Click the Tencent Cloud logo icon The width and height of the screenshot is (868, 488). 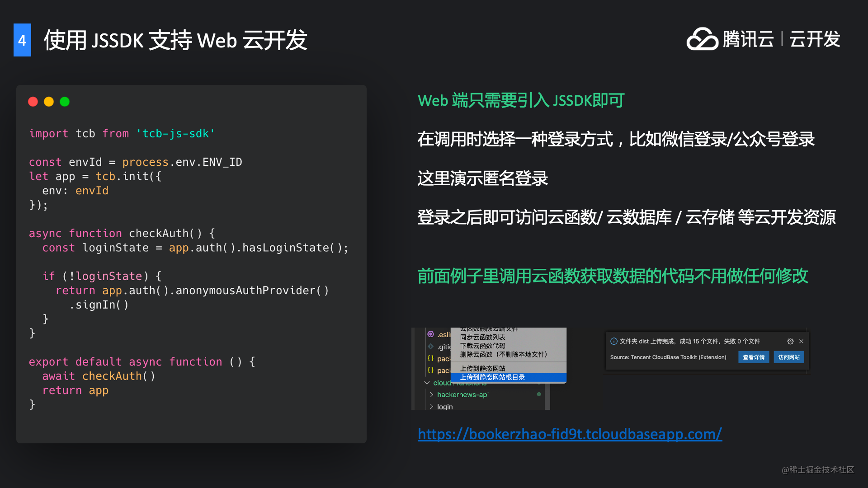coord(702,39)
